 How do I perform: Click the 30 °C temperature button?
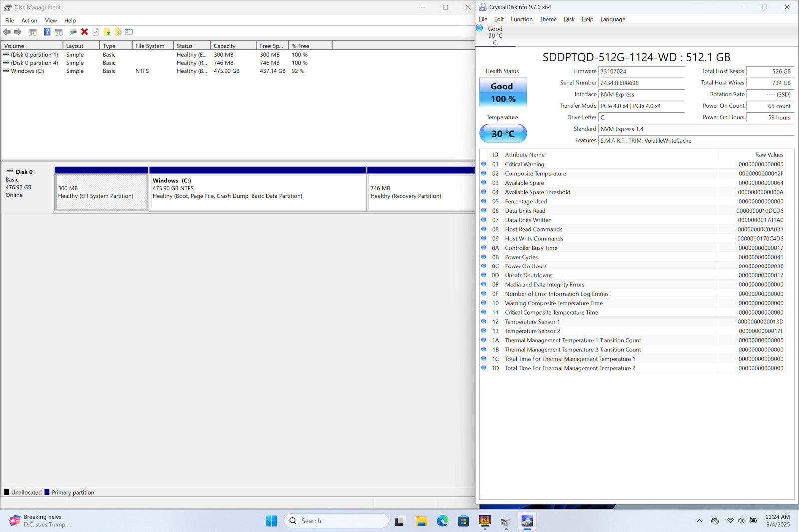click(503, 133)
